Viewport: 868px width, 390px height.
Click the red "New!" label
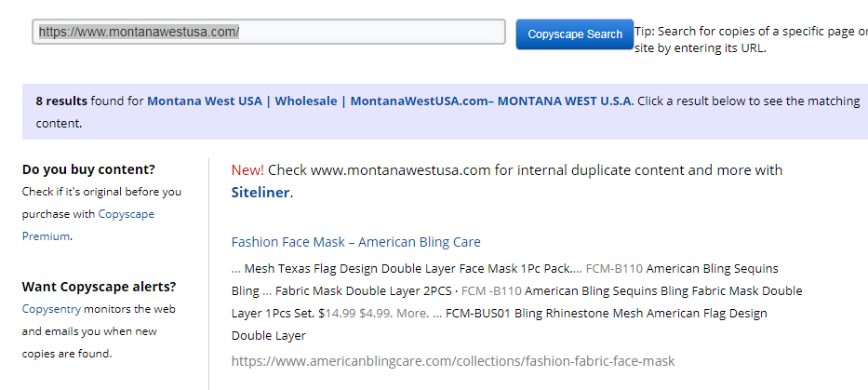(x=247, y=170)
